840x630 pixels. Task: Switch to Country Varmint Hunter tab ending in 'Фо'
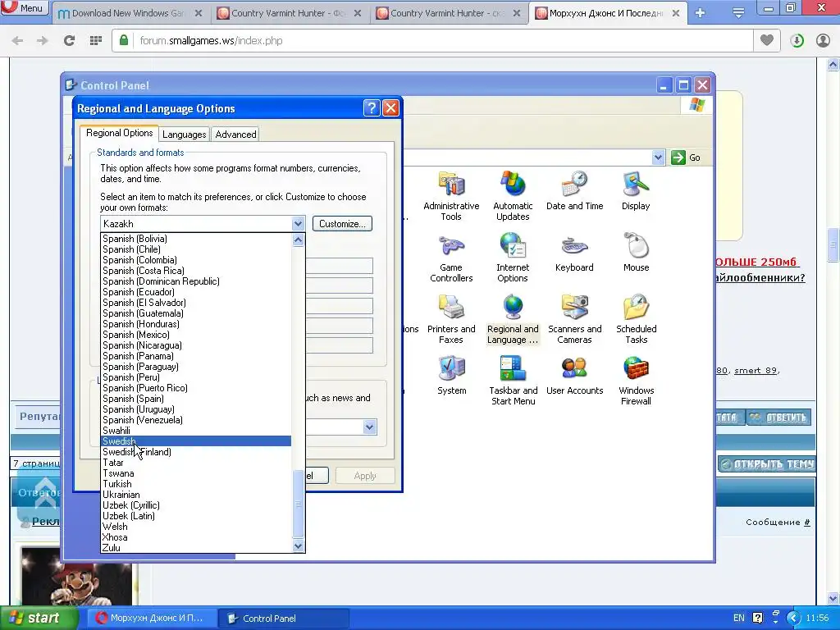tap(290, 13)
